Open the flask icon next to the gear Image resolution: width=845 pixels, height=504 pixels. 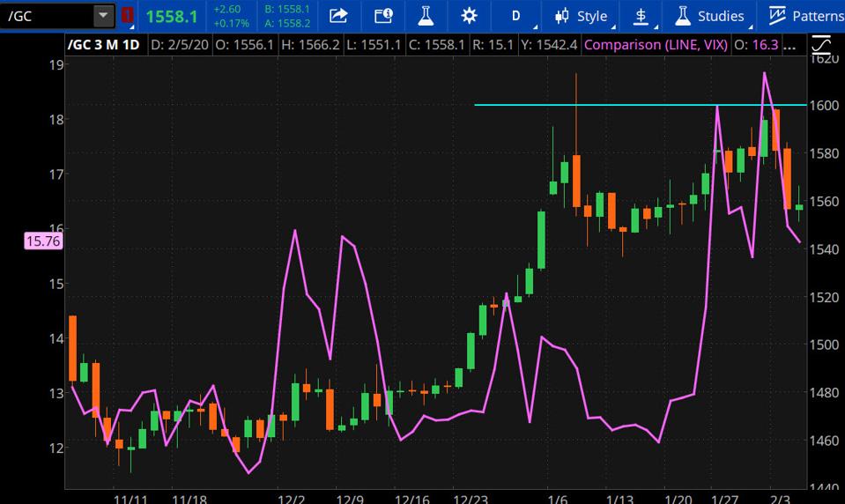426,16
